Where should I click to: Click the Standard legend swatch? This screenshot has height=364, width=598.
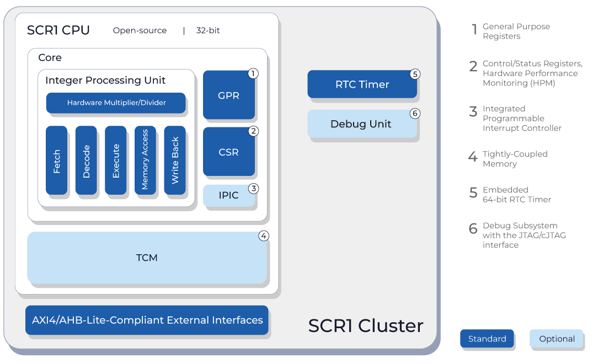point(487,339)
